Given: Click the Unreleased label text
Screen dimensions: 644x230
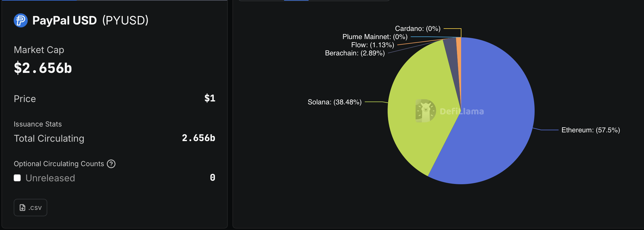Looking at the screenshot, I should [50, 178].
